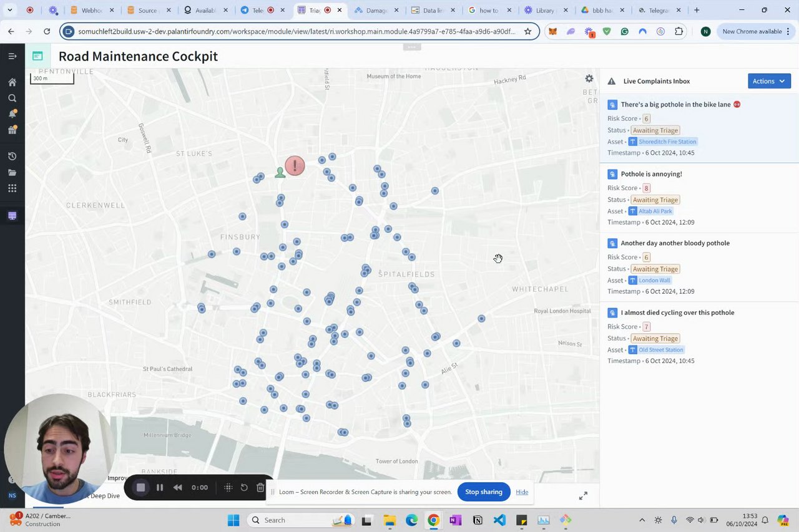Bookmark this page with the star icon
Viewport: 799px width, 532px height.
click(527, 31)
